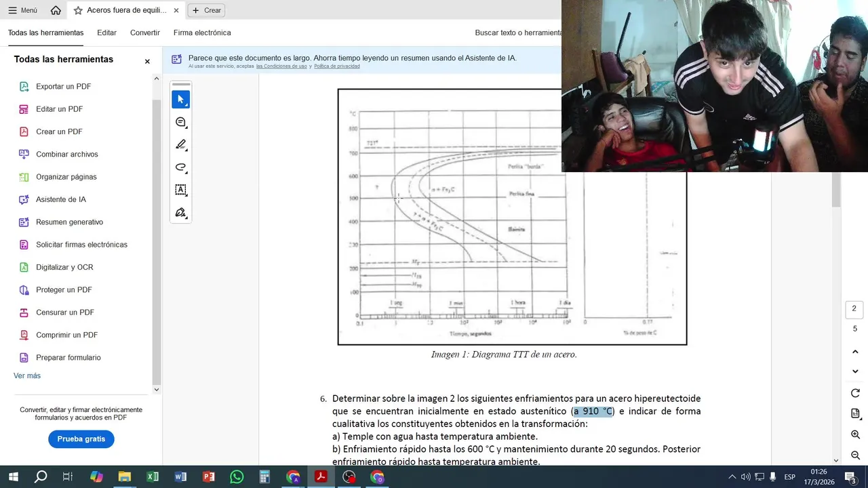Rotate the page view clockwise
868x488 pixels.
(855, 393)
